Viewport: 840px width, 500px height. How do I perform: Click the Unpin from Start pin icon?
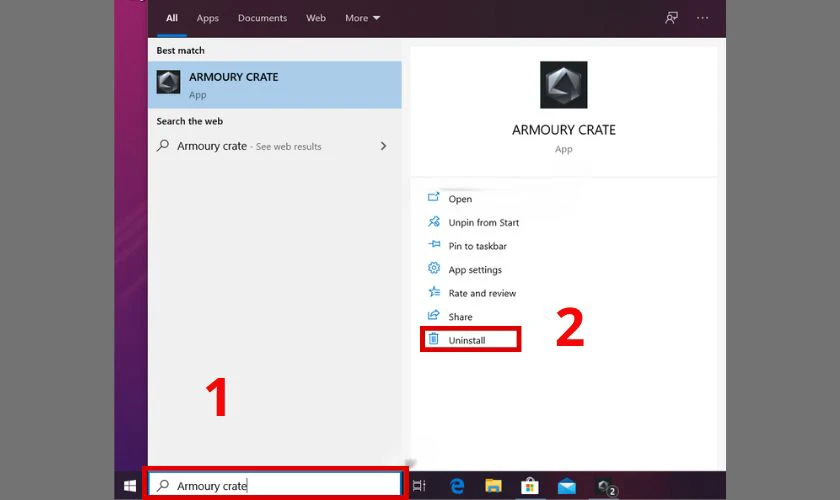tap(433, 221)
